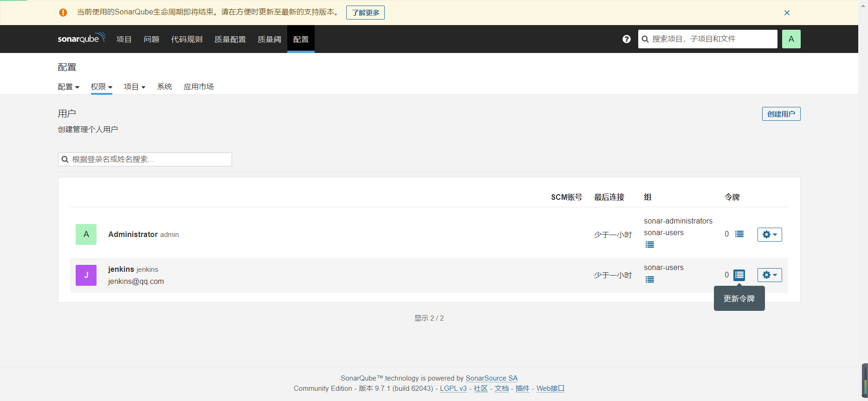Click the 了解更多 button
Screen dimensions: 868x401
[x=365, y=13]
